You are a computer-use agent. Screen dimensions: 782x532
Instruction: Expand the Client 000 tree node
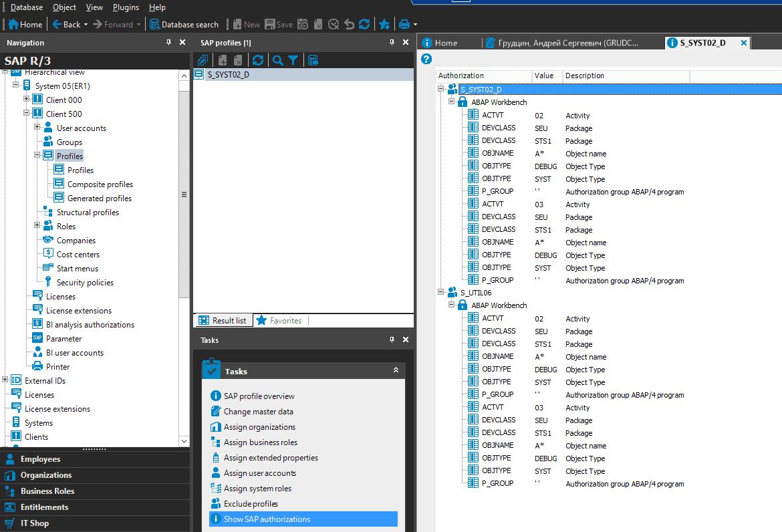tap(27, 100)
